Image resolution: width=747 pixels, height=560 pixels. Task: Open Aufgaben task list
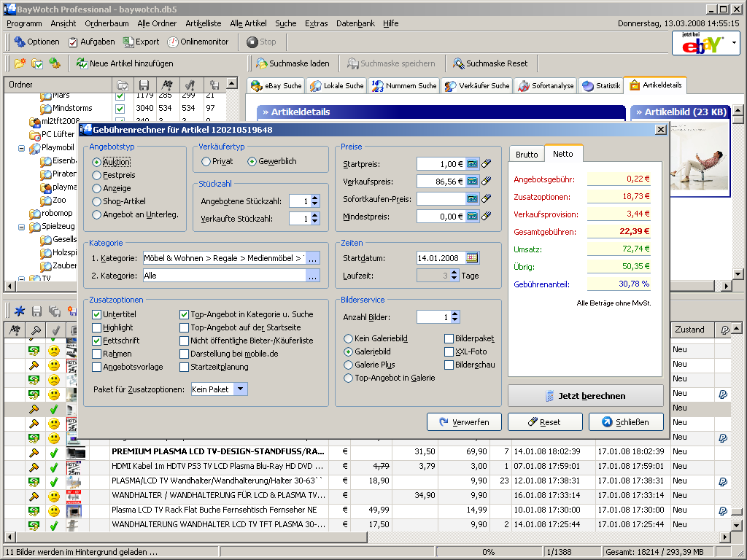click(91, 42)
